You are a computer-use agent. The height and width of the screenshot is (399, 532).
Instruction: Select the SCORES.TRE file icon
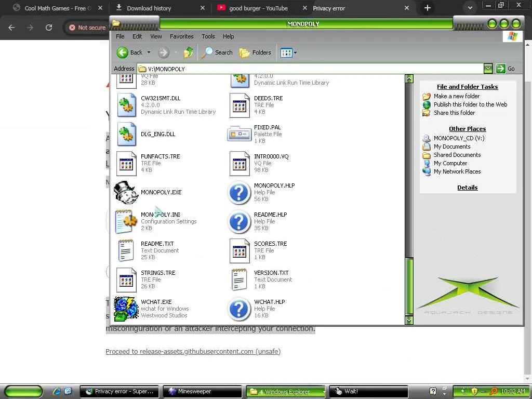(239, 251)
